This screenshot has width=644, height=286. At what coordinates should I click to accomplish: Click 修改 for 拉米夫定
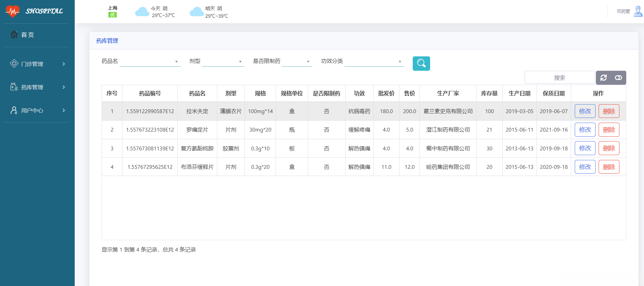[585, 111]
